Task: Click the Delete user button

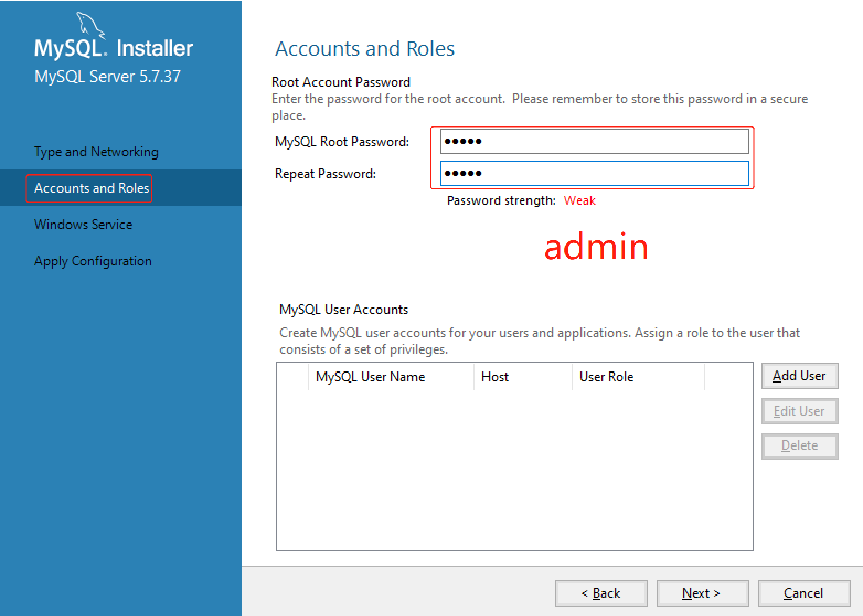Action: click(x=800, y=446)
